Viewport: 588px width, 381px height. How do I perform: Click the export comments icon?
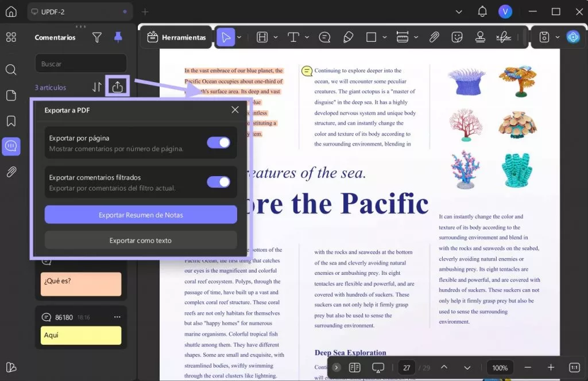click(117, 87)
